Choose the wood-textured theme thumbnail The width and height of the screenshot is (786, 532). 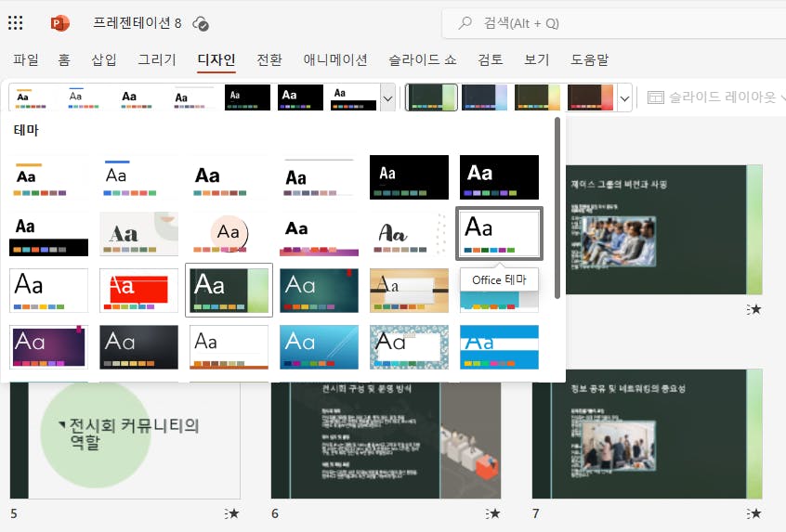(x=409, y=290)
